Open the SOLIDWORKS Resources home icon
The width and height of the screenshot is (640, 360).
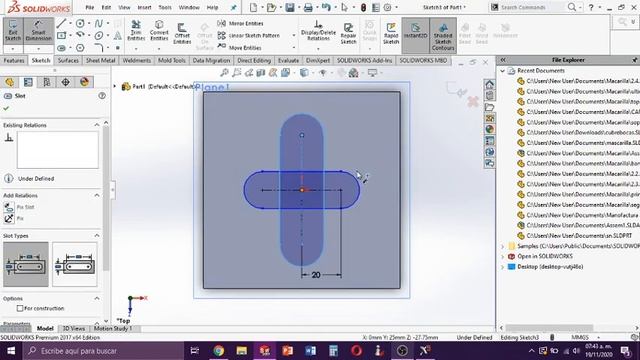[489, 84]
